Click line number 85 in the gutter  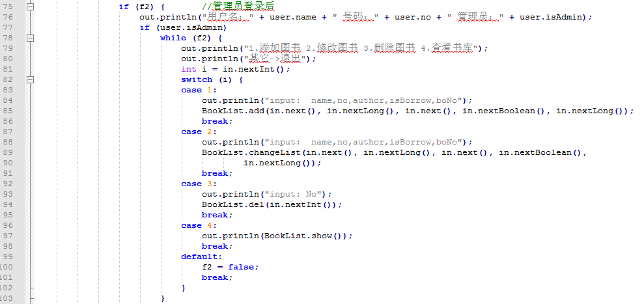click(8, 111)
